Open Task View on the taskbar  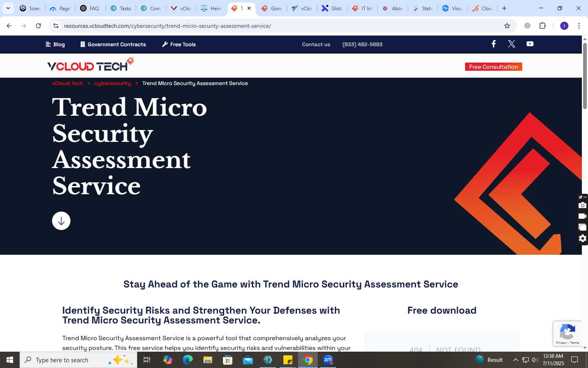tap(147, 360)
